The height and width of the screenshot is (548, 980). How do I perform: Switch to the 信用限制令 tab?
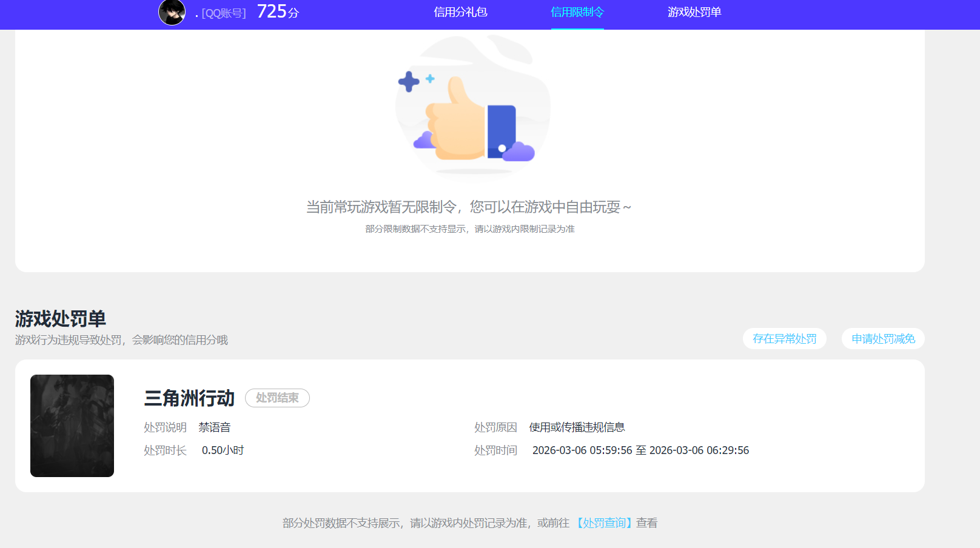point(577,12)
